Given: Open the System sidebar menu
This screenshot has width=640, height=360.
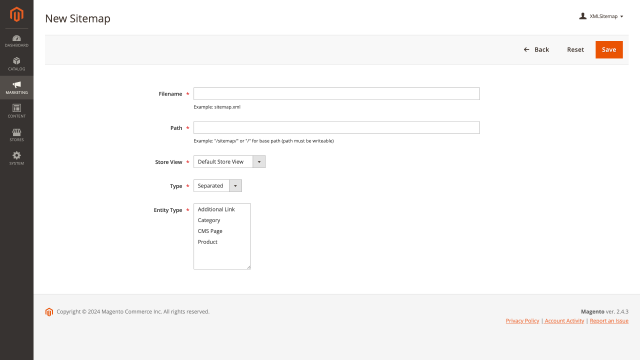Looking at the screenshot, I should pyautogui.click(x=16, y=158).
